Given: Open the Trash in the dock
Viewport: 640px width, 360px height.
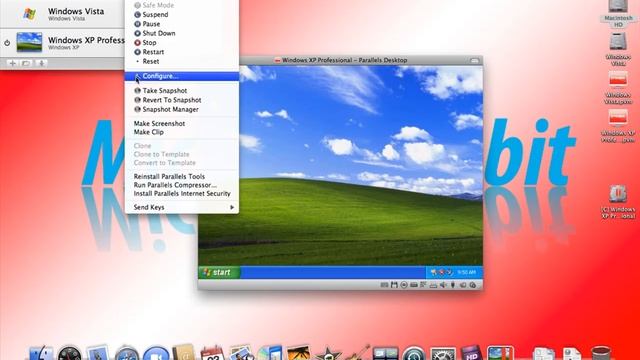Looking at the screenshot, I should click(x=601, y=353).
